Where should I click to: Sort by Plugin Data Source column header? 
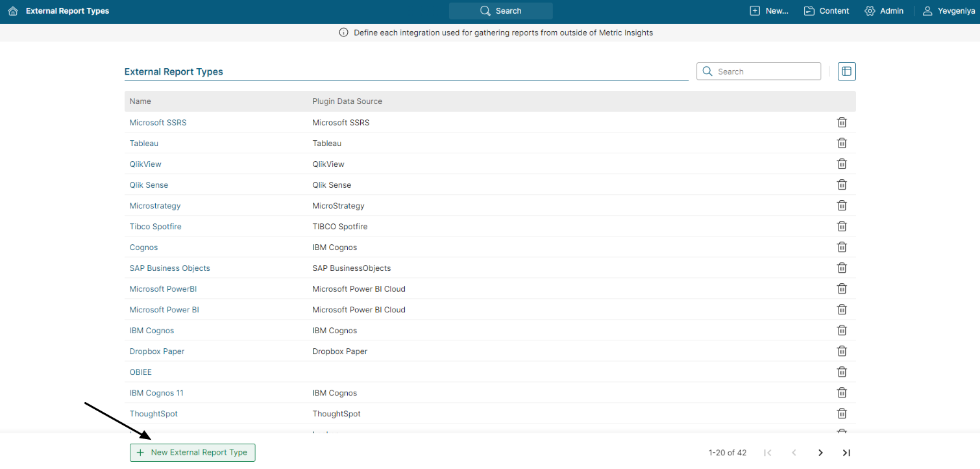point(347,101)
